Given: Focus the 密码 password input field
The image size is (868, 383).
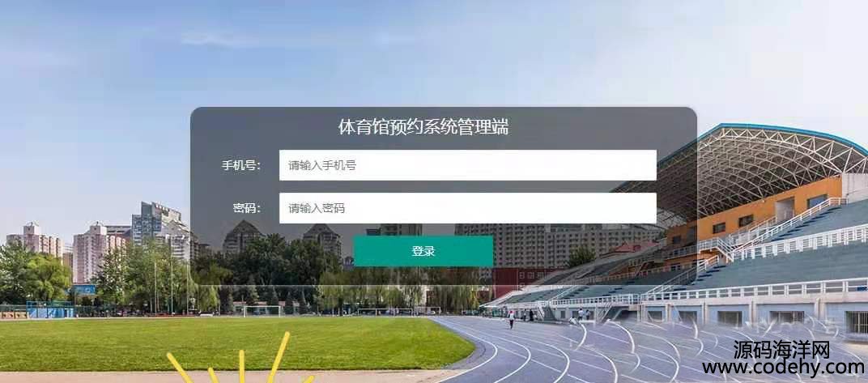Looking at the screenshot, I should pos(467,208).
